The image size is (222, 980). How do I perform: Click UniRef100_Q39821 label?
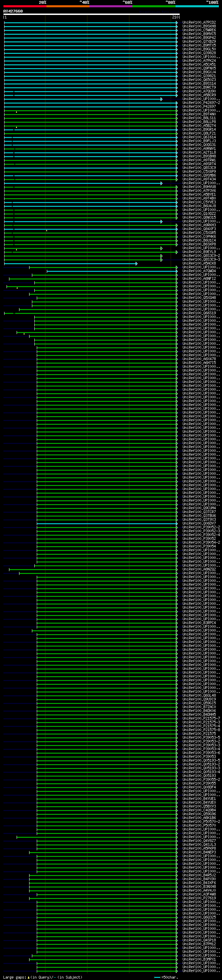[x=199, y=76]
